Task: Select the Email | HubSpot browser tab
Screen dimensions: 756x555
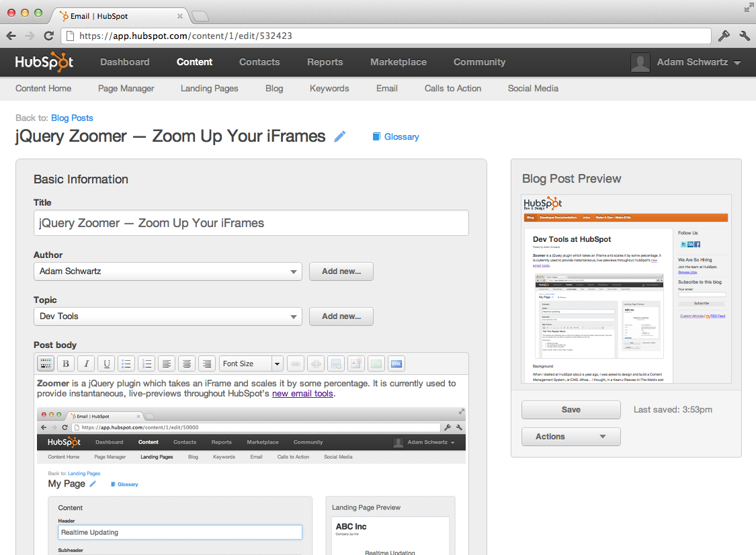Action: coord(120,16)
